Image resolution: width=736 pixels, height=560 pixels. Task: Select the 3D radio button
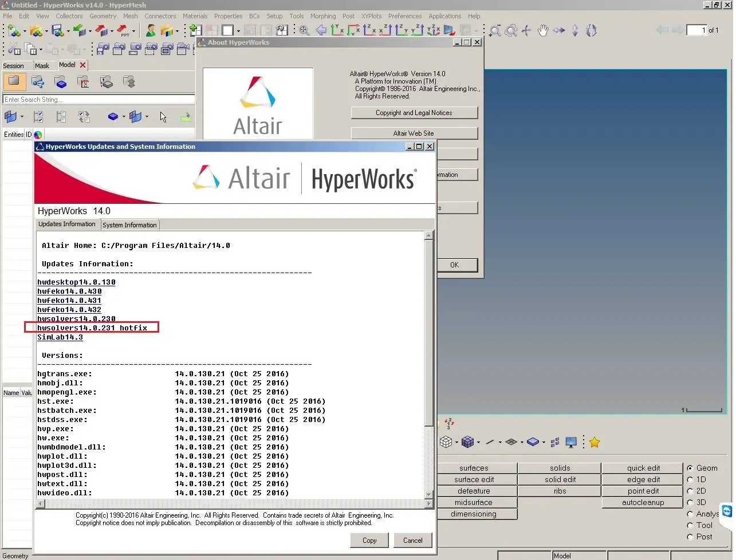tap(690, 502)
